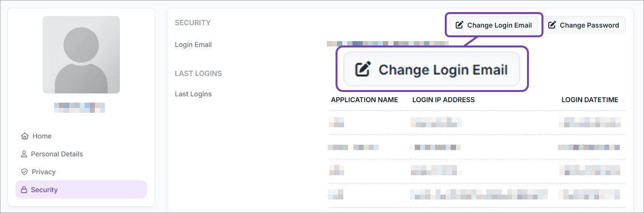Screen dimensions: 644x213
Task: Click the enlarged Change Login Email callout
Action: 432,69
